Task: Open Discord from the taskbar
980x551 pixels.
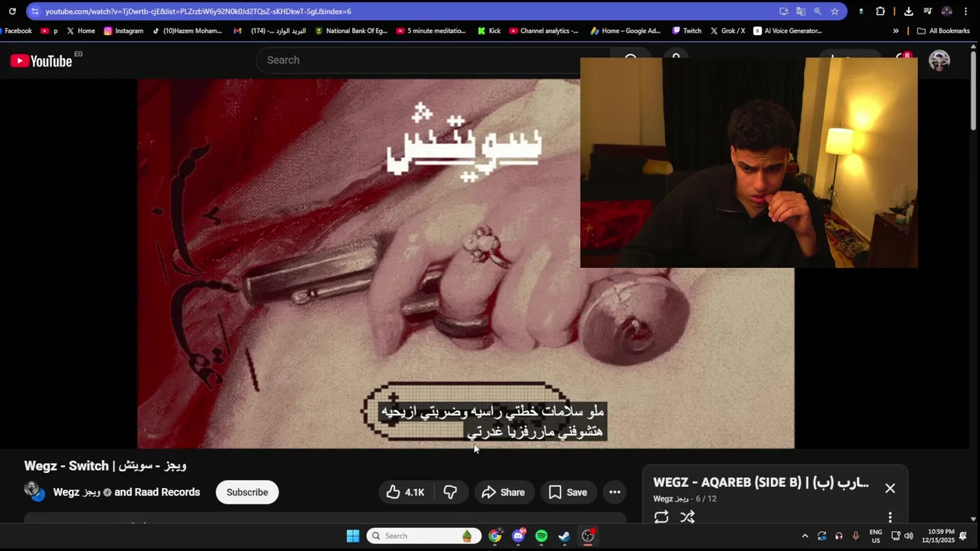Action: (x=518, y=536)
